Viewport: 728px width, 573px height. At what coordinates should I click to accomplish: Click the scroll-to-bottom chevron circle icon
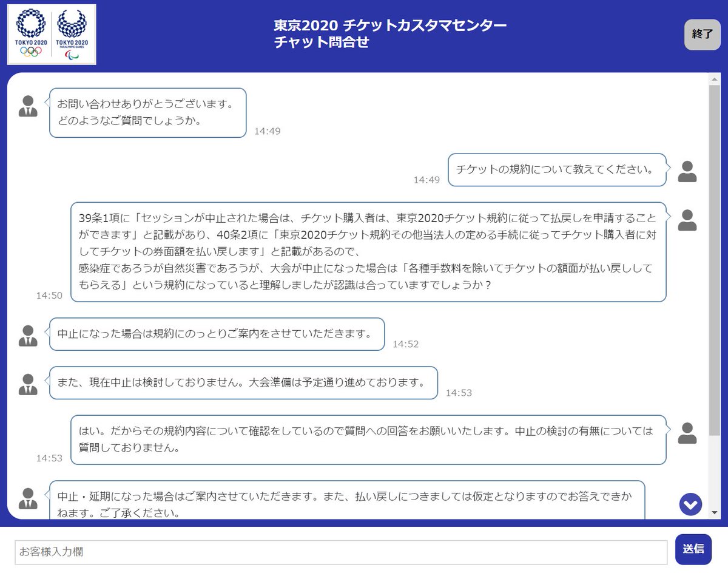690,504
